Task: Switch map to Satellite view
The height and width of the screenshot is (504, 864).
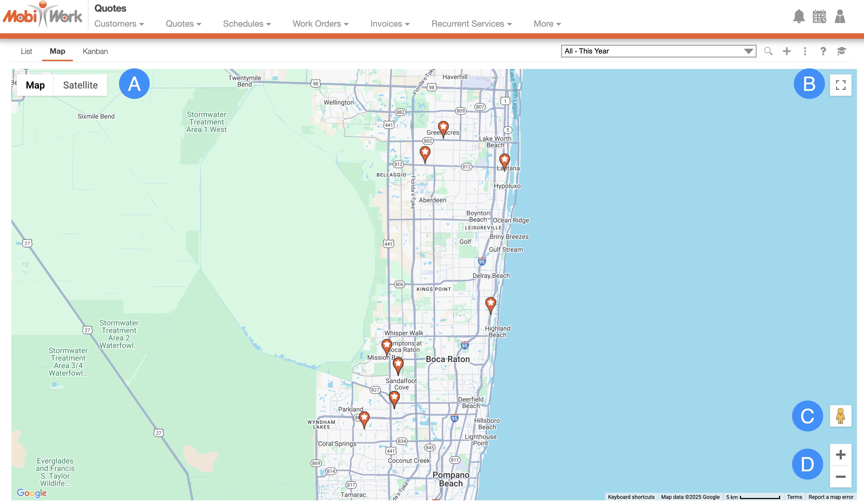Action: (80, 85)
